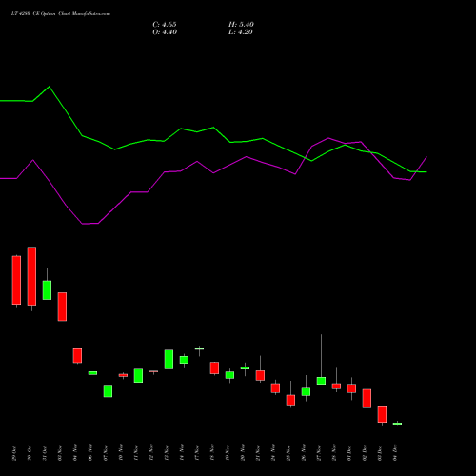
Task: Select the tallest red candlestick on 30 Oct
Action: click(31, 276)
